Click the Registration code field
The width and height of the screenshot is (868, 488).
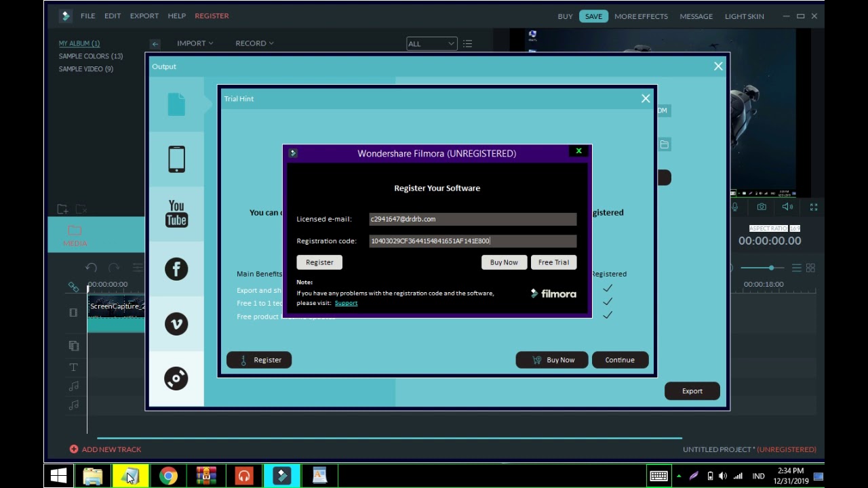click(x=473, y=241)
